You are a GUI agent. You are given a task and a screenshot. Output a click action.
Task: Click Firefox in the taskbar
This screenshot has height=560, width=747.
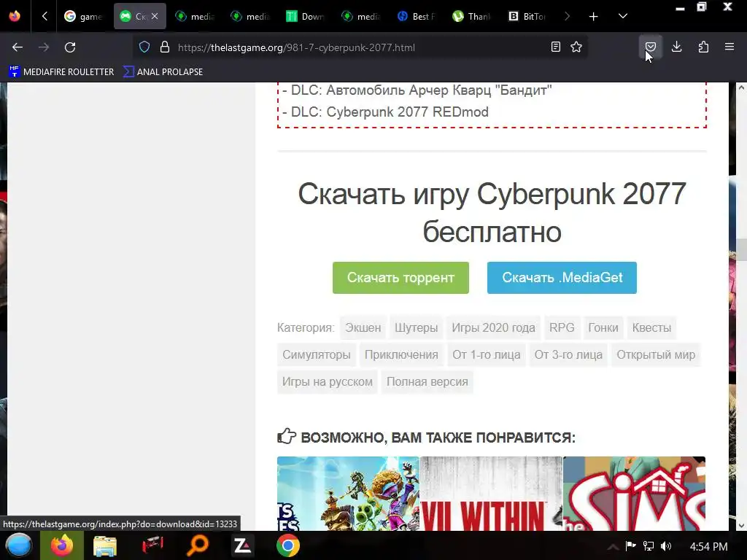pyautogui.click(x=62, y=545)
